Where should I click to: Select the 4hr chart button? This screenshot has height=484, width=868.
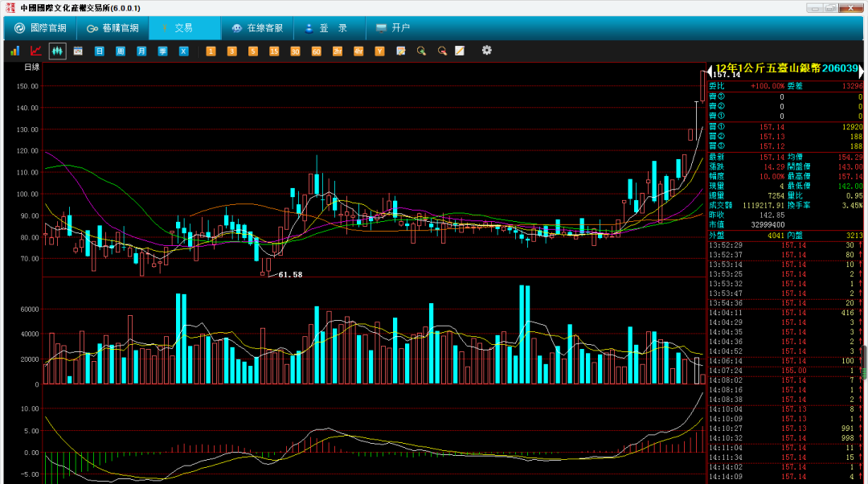click(358, 51)
